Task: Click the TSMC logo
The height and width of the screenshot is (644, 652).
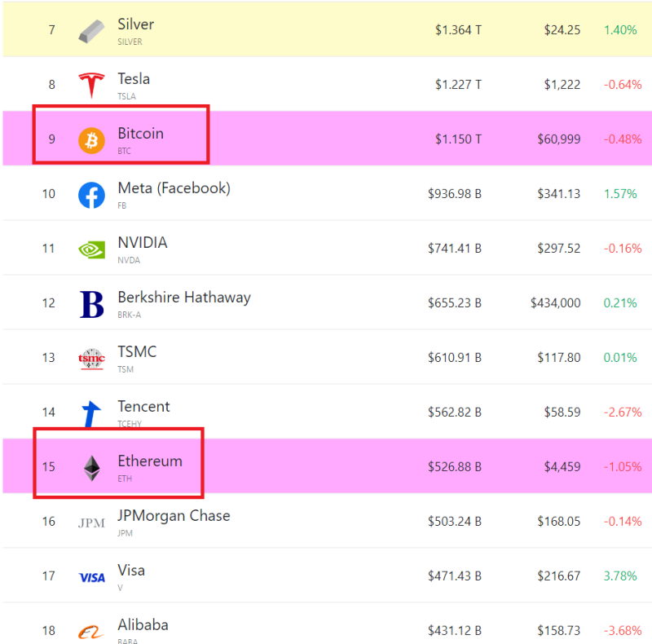Action: (91, 359)
